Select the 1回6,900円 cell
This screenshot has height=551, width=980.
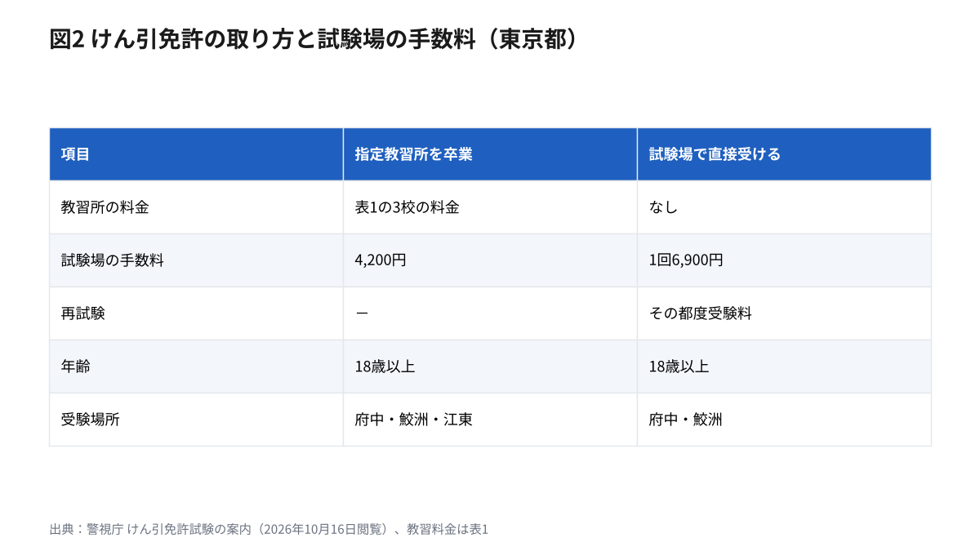[784, 260]
